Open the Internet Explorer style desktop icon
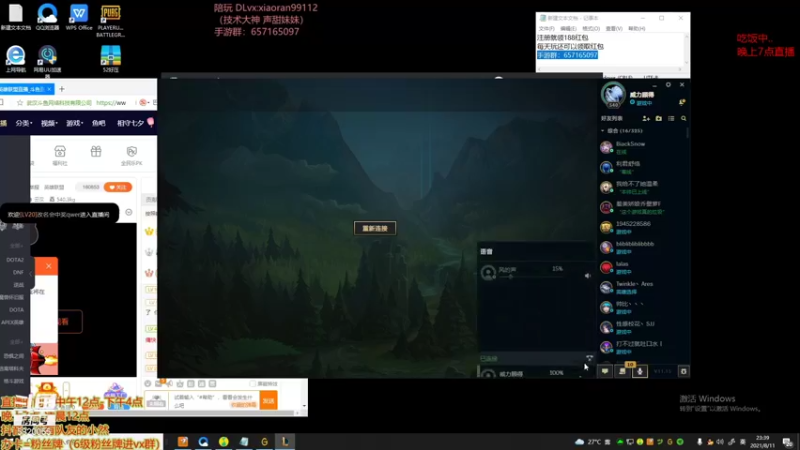Viewport: 800px width, 450px height. coord(15,59)
